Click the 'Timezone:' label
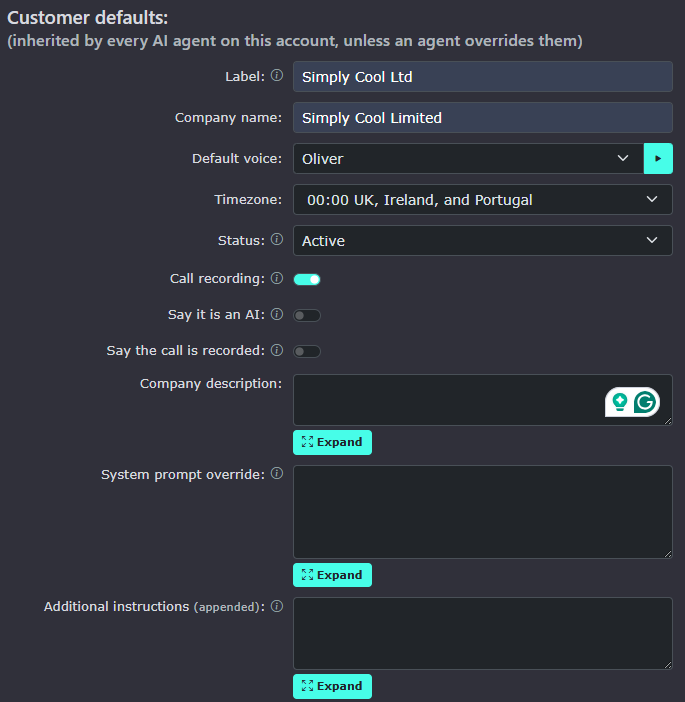The height and width of the screenshot is (702, 685). tap(248, 199)
